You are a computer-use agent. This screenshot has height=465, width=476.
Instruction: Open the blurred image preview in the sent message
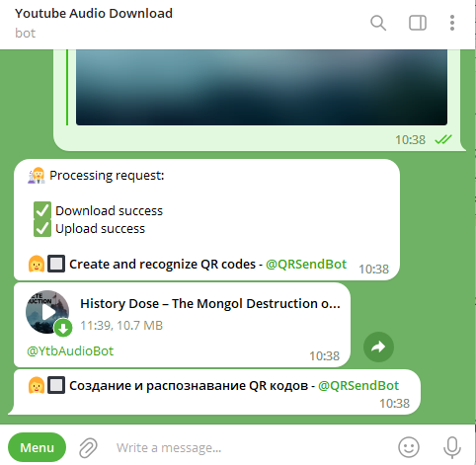(262, 87)
